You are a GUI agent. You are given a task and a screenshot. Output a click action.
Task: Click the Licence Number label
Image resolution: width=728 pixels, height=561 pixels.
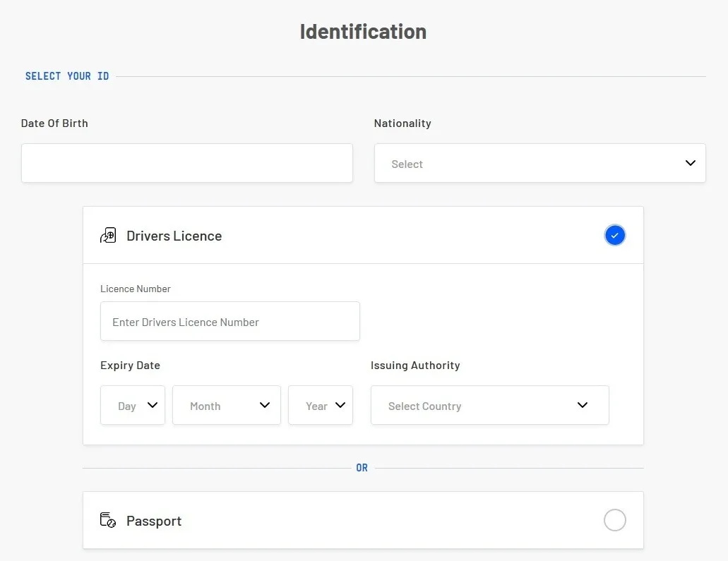pyautogui.click(x=136, y=289)
